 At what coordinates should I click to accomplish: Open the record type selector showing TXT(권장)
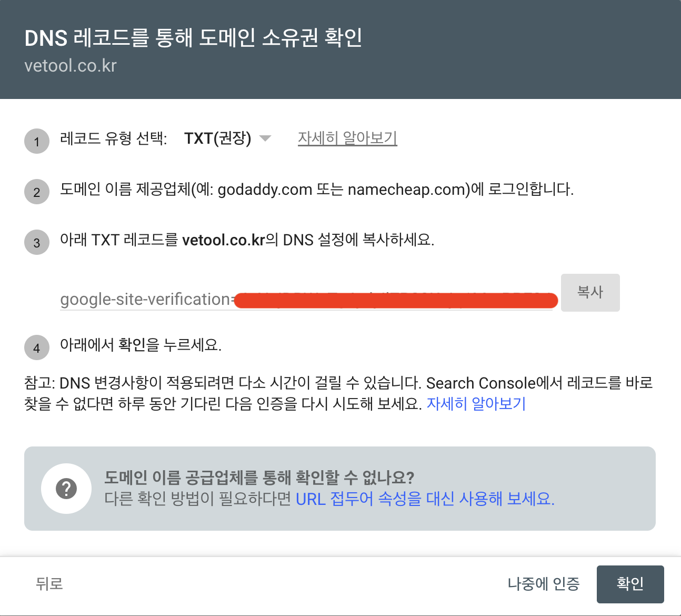pyautogui.click(x=226, y=138)
